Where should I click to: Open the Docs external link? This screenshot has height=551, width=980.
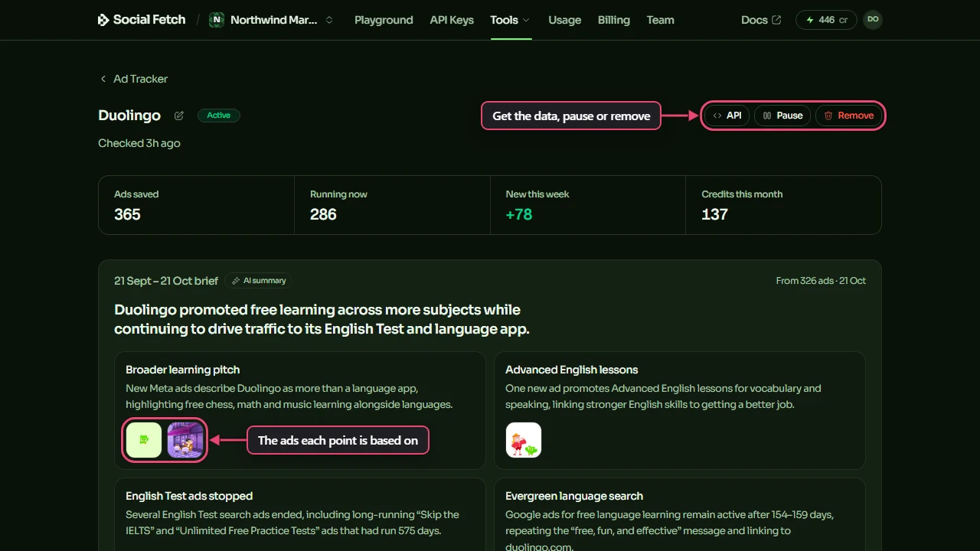pyautogui.click(x=761, y=20)
